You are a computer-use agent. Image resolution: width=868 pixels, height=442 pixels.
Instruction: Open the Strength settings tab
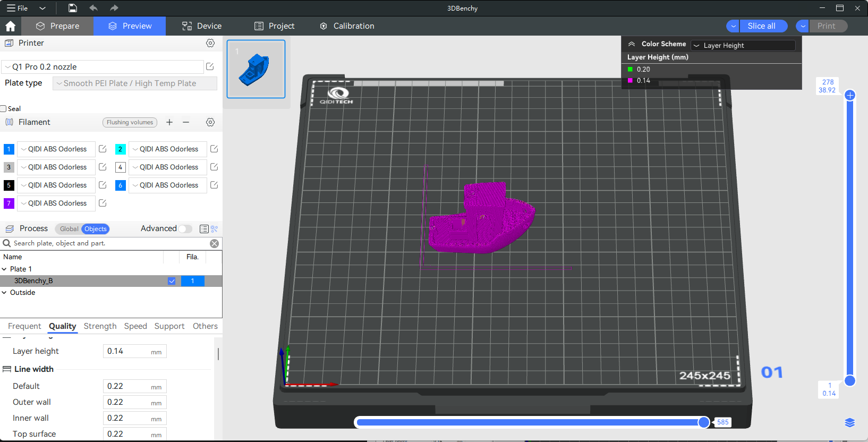(100, 326)
